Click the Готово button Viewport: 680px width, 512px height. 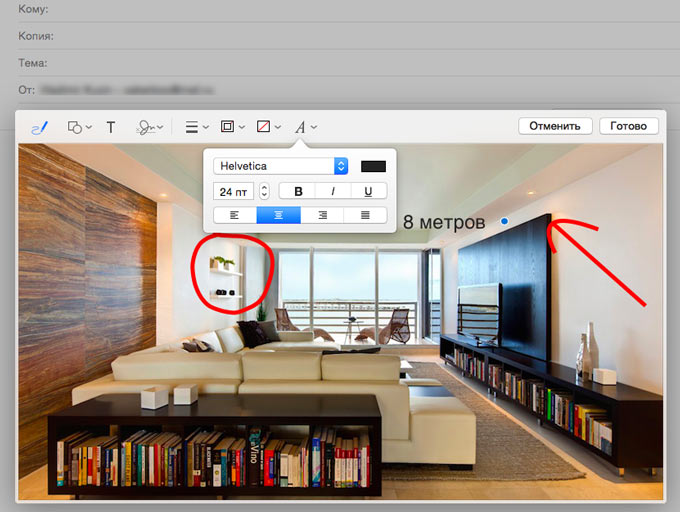(628, 126)
